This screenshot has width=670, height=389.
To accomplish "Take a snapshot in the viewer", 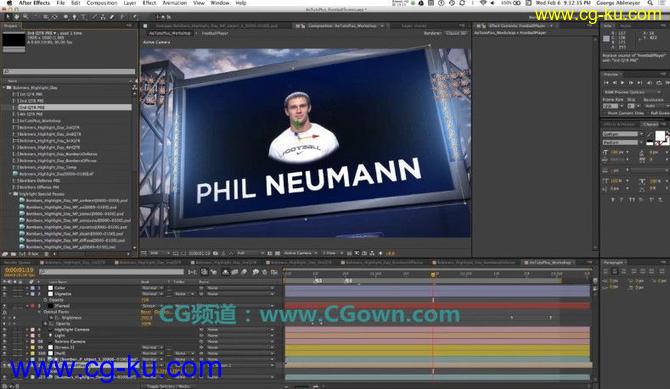I will pos(215,253).
